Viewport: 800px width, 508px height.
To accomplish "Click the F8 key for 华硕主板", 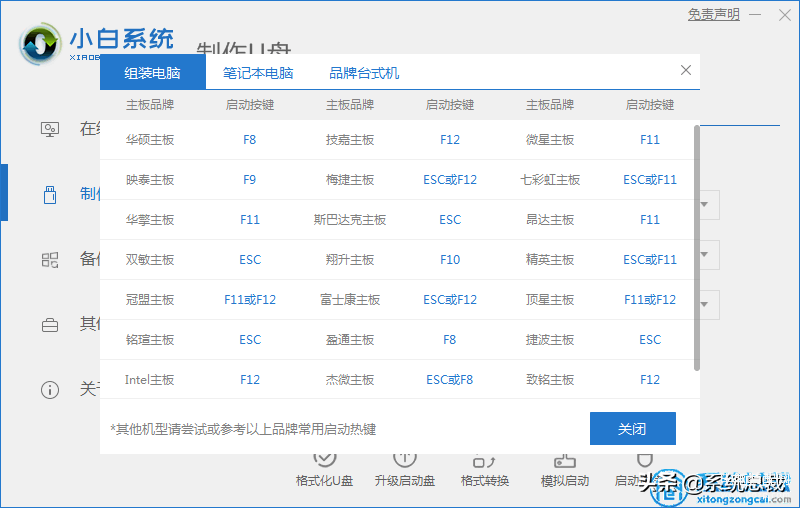I will (x=249, y=140).
